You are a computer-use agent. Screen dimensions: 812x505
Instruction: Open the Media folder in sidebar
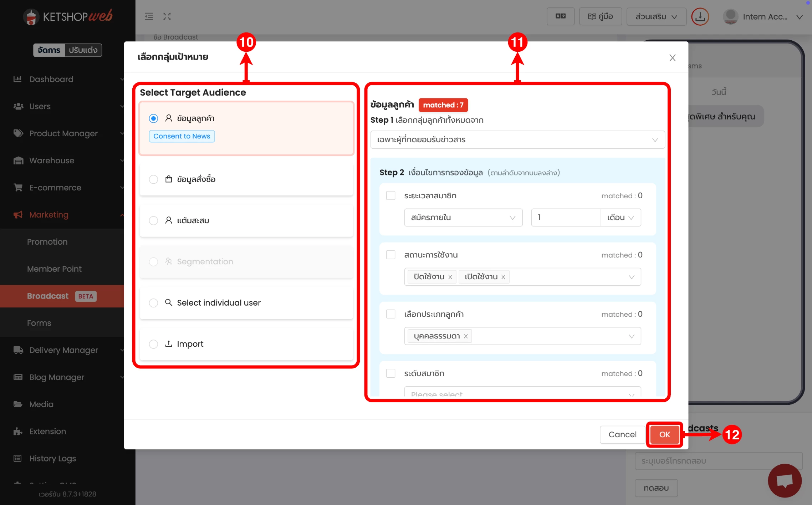pos(41,404)
